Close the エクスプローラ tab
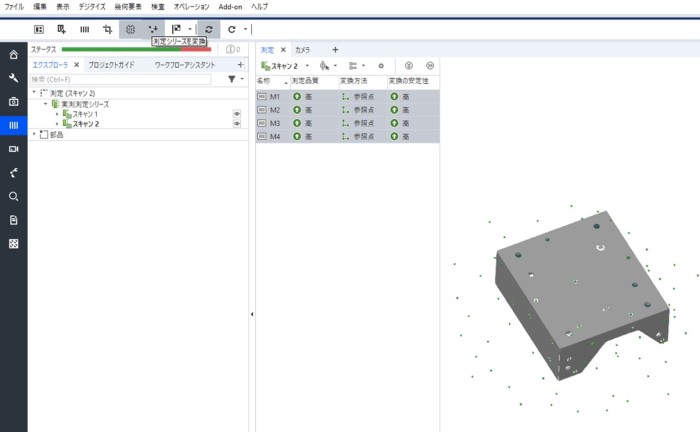700x432 pixels. click(77, 65)
